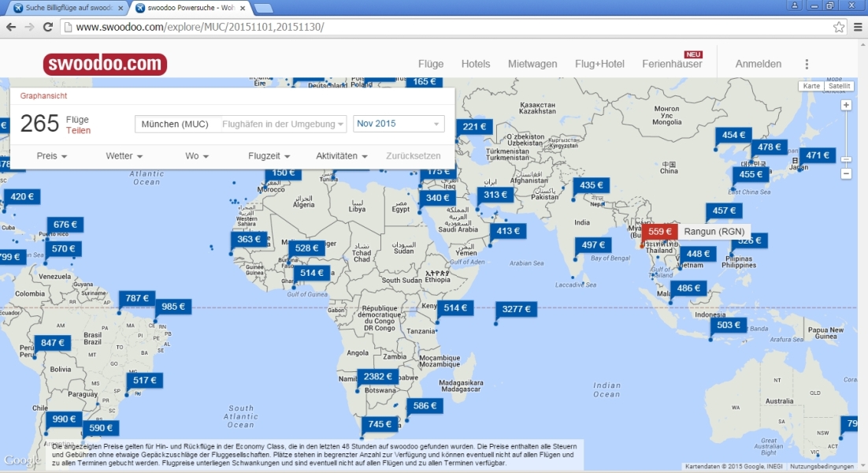Click the address bar URL field
Image resolution: width=868 pixels, height=473 pixels.
click(x=448, y=27)
